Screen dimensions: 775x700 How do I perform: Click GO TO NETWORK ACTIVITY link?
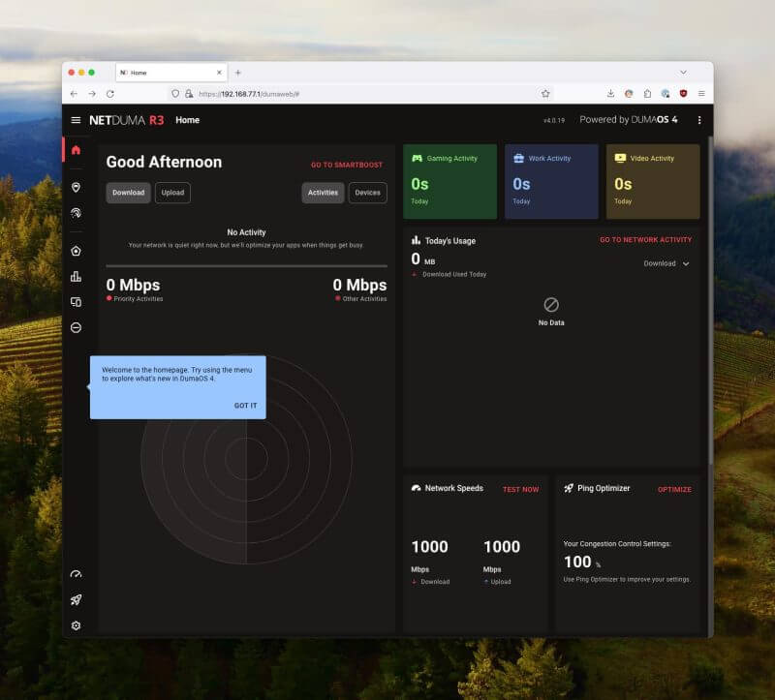pyautogui.click(x=645, y=240)
